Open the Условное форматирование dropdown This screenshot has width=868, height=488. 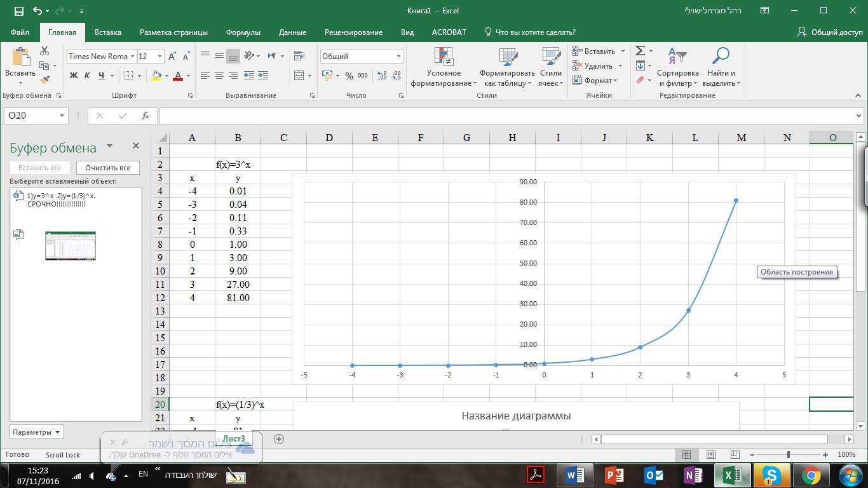444,67
